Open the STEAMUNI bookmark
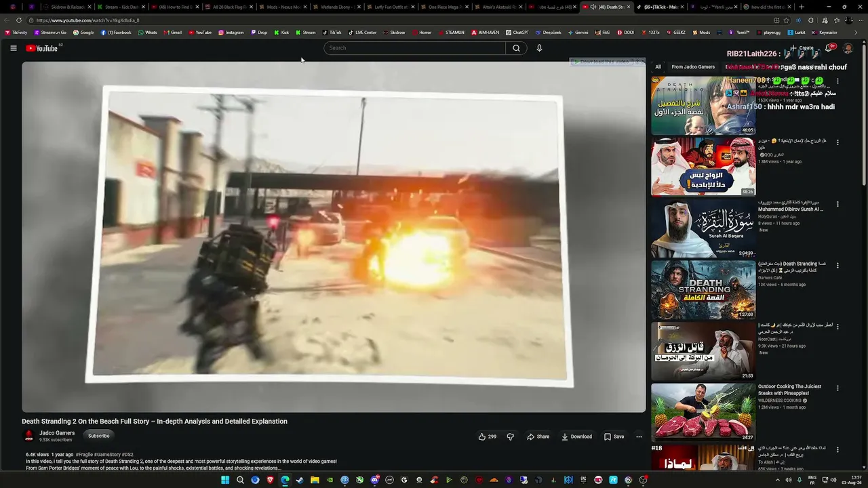The height and width of the screenshot is (488, 868). (x=451, y=33)
